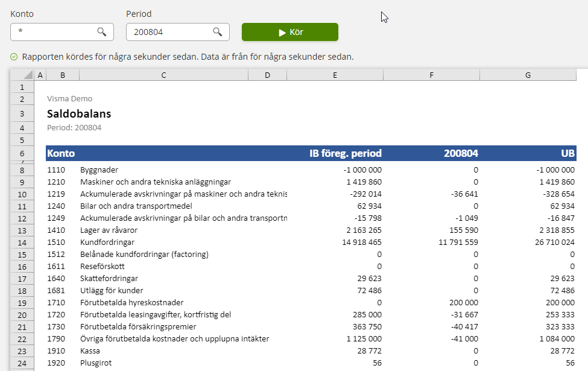Click the cell showing 26 710 024

[x=555, y=242]
